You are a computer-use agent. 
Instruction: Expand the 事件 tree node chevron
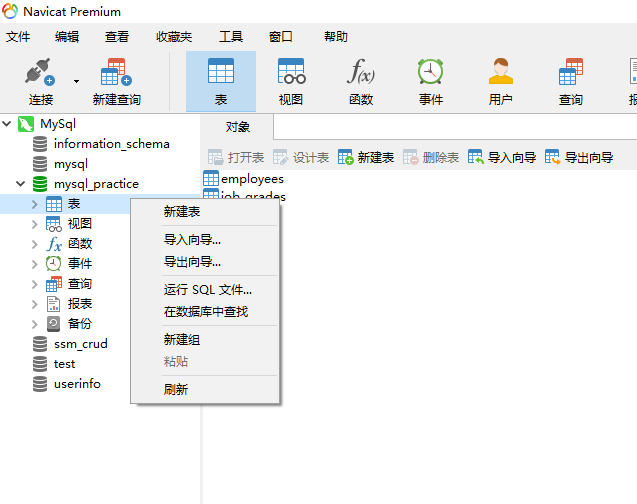pos(35,264)
